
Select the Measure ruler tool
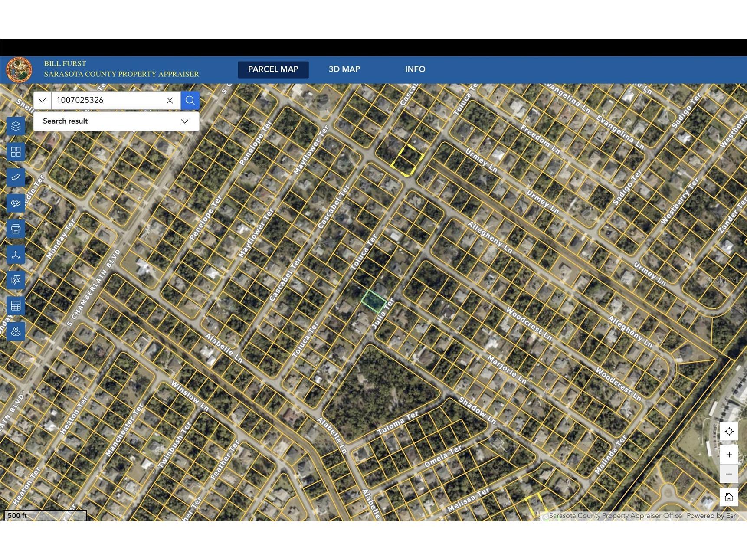click(x=16, y=177)
